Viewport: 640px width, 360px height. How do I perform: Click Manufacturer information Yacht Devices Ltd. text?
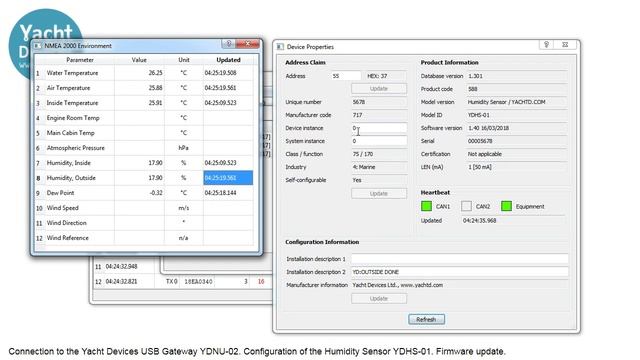[x=398, y=285]
